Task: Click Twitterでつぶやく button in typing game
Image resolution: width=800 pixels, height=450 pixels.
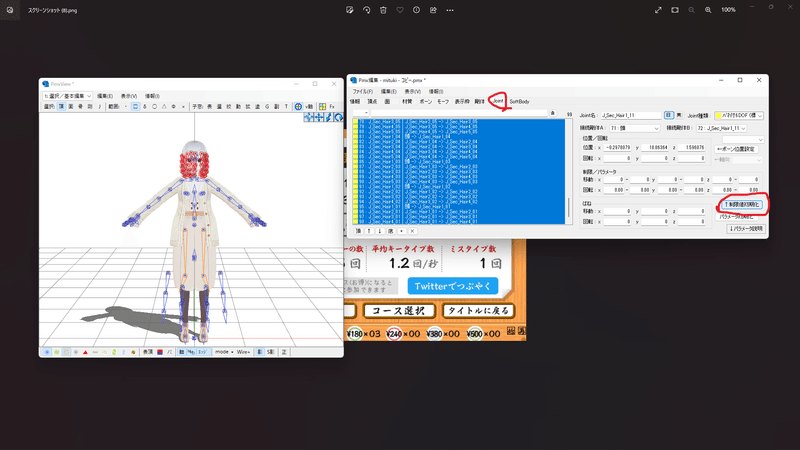Action: click(x=453, y=286)
